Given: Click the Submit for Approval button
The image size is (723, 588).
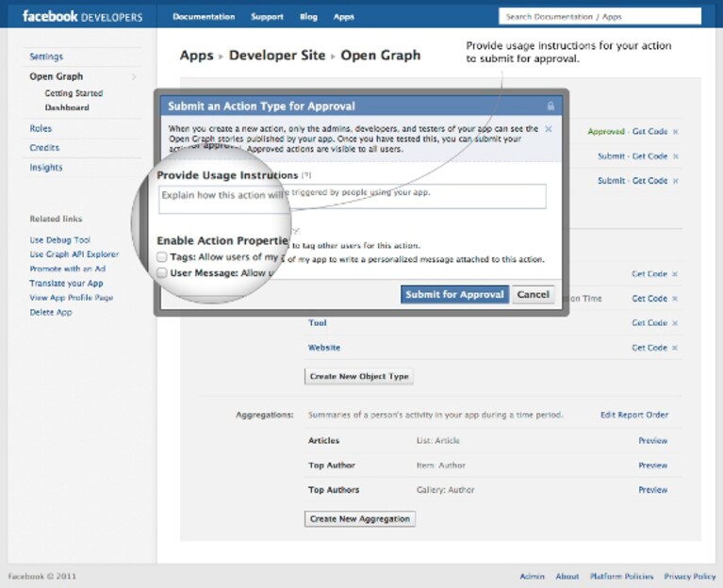Looking at the screenshot, I should 454,294.
